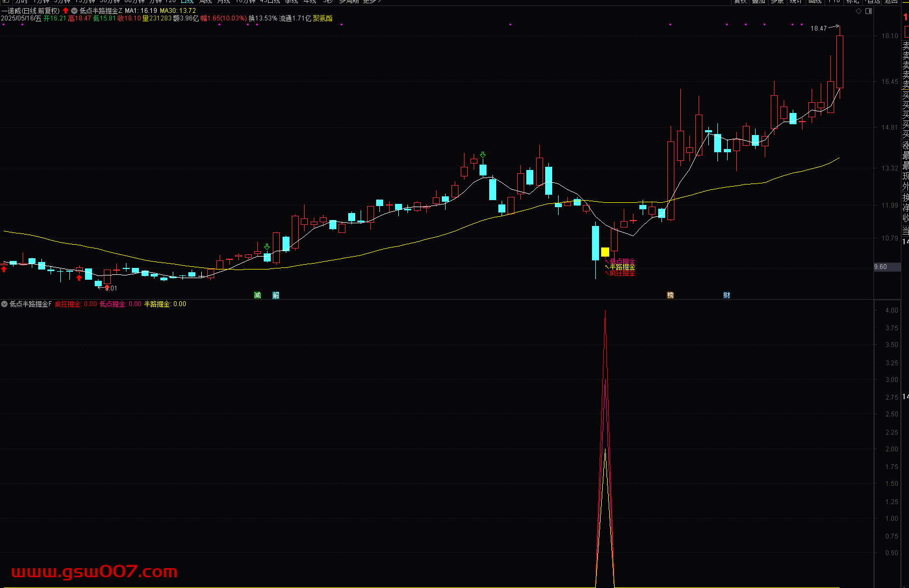Viewport: 909px width, 588px height.
Task: Click the 半路掘金: 0.00 readout
Action: 165,304
